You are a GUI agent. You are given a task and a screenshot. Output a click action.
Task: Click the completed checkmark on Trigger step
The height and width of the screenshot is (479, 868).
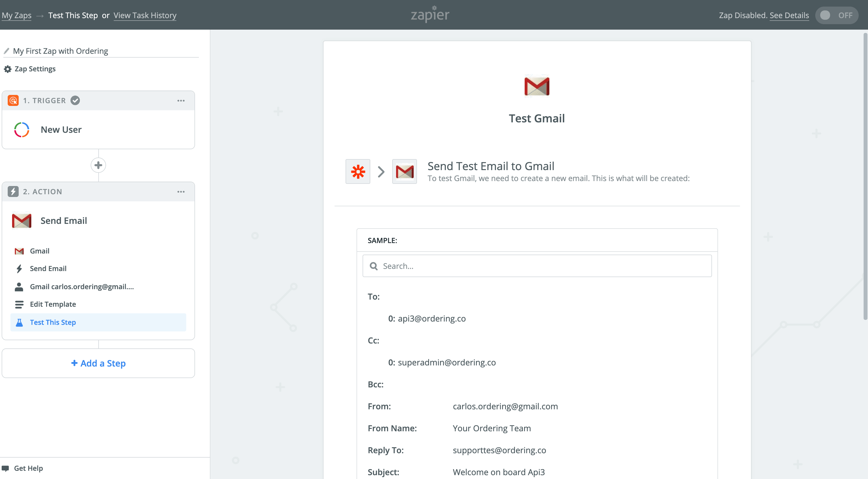click(x=75, y=100)
